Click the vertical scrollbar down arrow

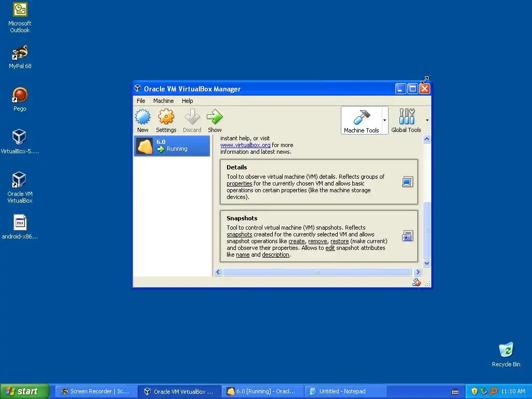tap(427, 263)
